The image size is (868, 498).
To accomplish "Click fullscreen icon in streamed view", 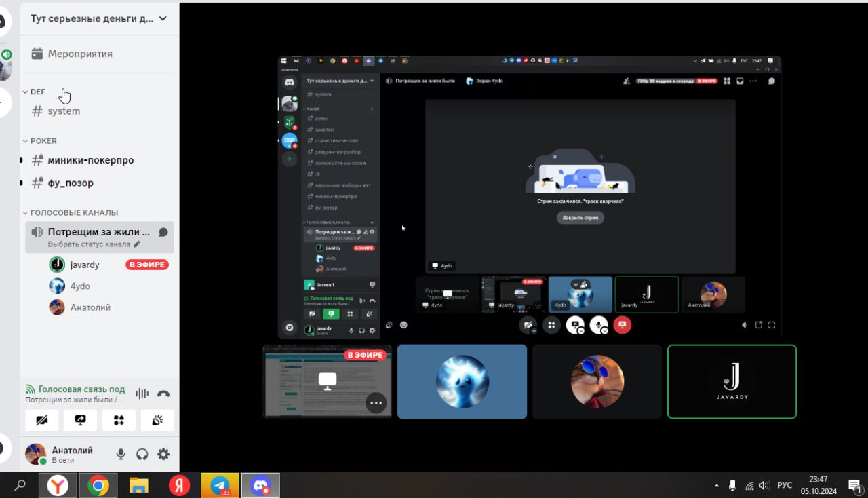I will coord(772,325).
